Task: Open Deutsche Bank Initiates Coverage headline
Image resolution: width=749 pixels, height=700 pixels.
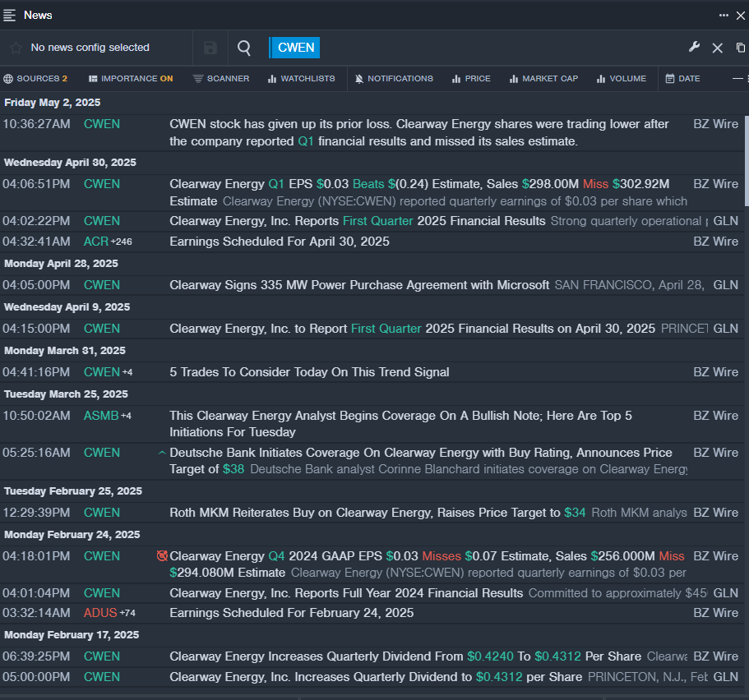Action: [421, 461]
